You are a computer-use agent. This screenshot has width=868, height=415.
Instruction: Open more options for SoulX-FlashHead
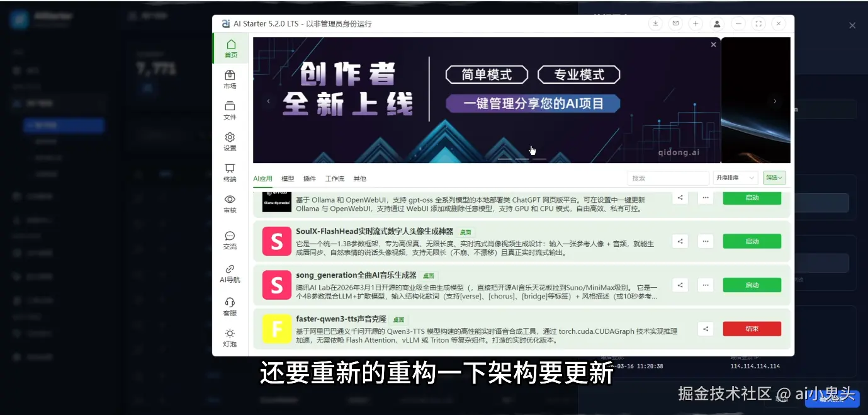click(x=706, y=241)
